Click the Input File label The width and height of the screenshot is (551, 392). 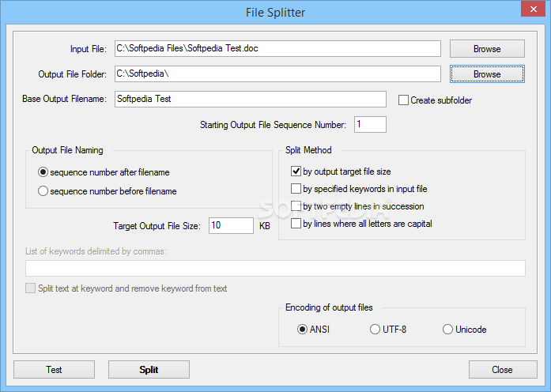click(89, 49)
